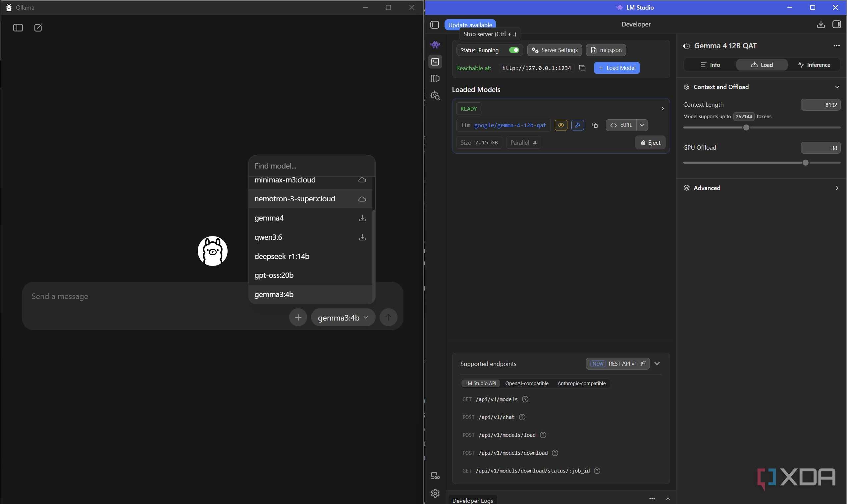This screenshot has width=847, height=504.
Task: Click Developer Logs tab label
Action: point(473,500)
